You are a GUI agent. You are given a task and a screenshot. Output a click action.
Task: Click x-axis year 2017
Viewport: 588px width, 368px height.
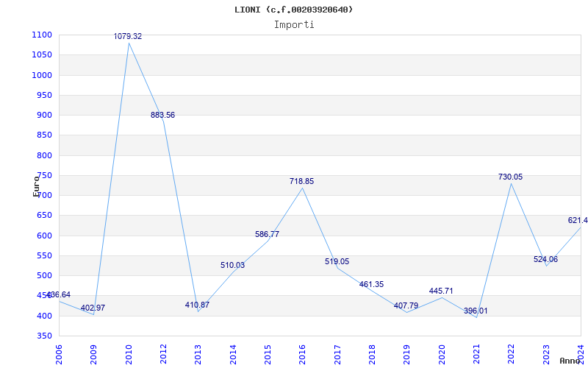click(x=337, y=355)
